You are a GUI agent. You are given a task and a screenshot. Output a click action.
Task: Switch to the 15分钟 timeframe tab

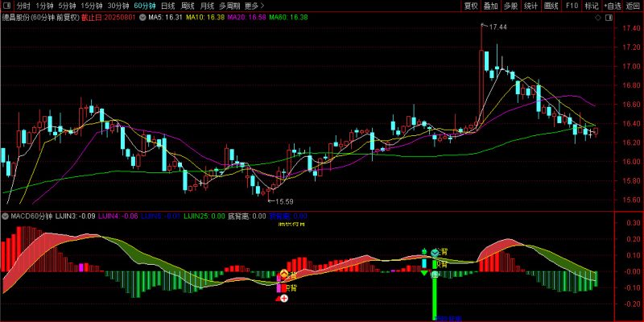click(x=92, y=5)
